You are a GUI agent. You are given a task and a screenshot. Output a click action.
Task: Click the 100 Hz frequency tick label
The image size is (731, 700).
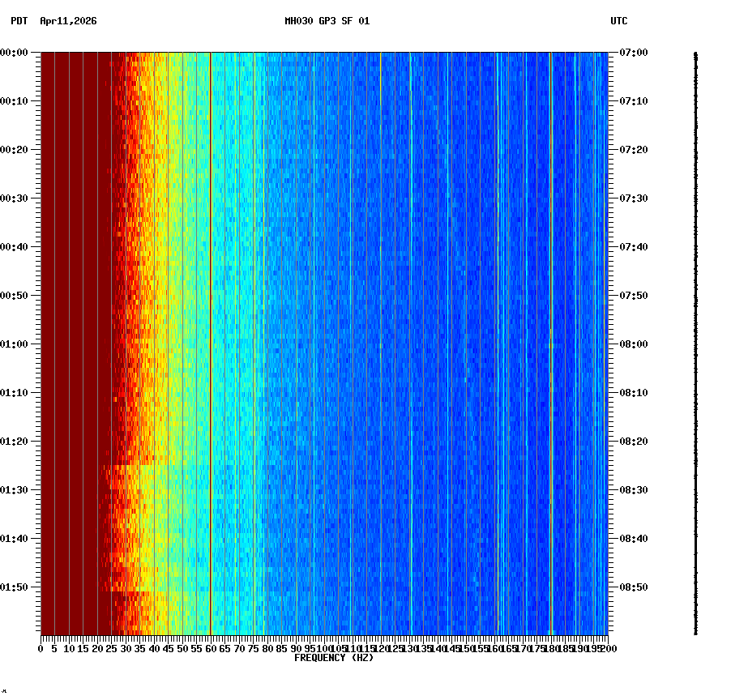tap(327, 648)
